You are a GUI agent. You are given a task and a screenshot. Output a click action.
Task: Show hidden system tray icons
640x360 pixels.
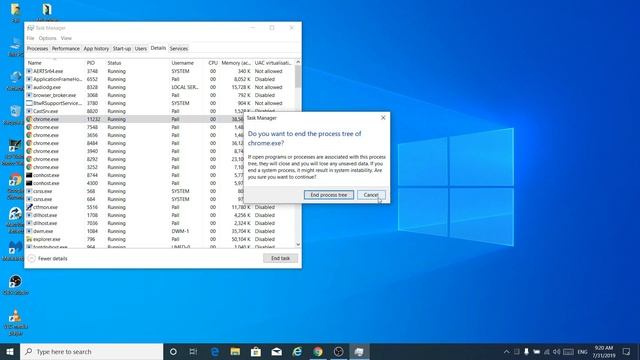[507, 351]
